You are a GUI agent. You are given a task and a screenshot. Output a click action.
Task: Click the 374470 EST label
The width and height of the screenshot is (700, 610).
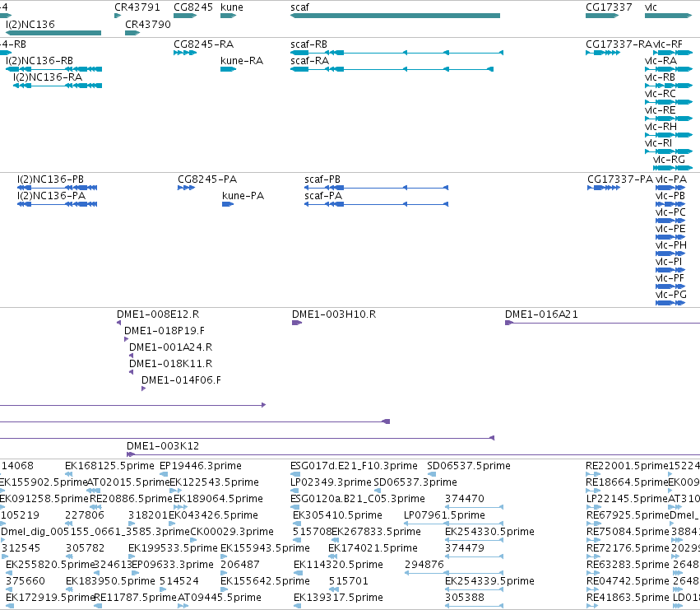click(465, 499)
